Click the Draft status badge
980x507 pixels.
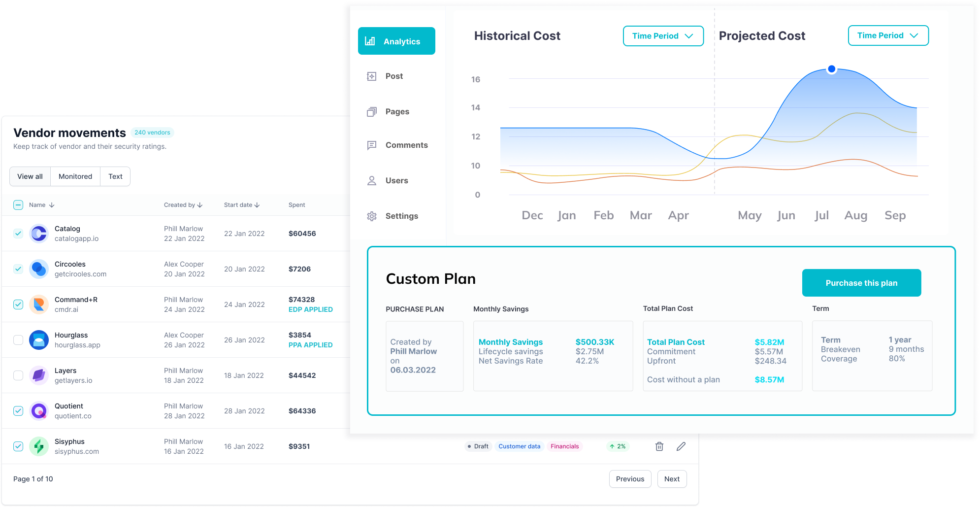[478, 446]
